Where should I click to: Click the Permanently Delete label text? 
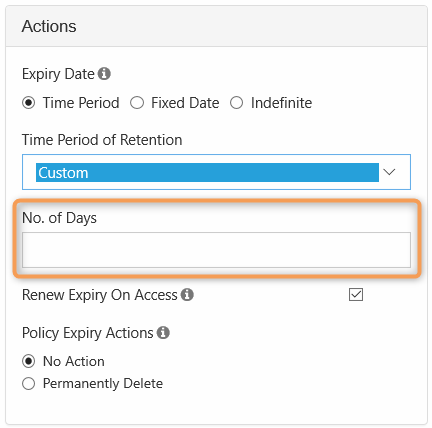click(x=103, y=384)
